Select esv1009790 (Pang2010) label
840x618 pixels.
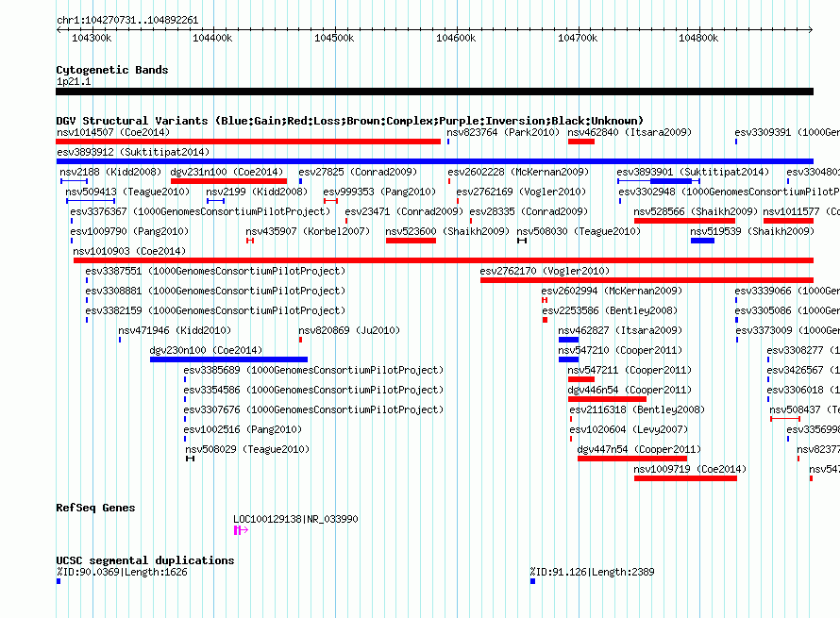point(129,231)
